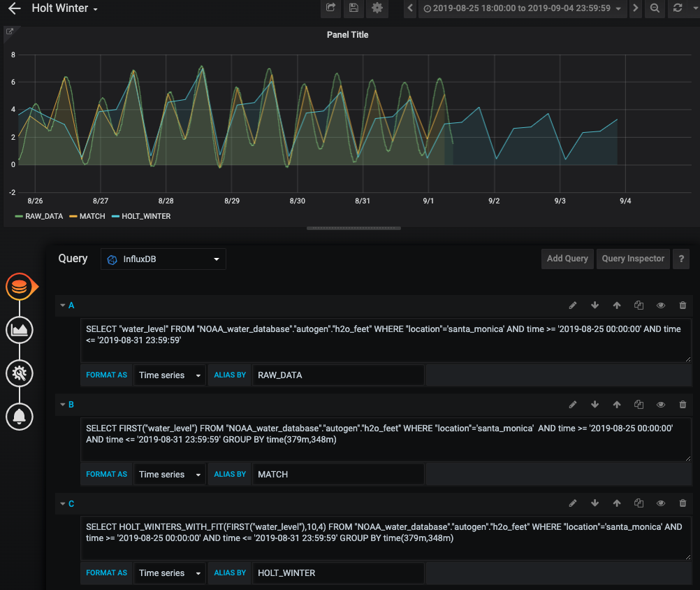
Task: Move query C down
Action: pos(595,503)
